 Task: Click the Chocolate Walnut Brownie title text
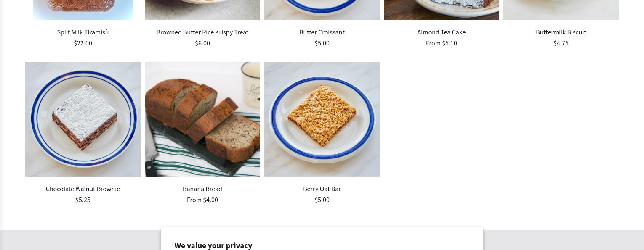[x=83, y=189]
